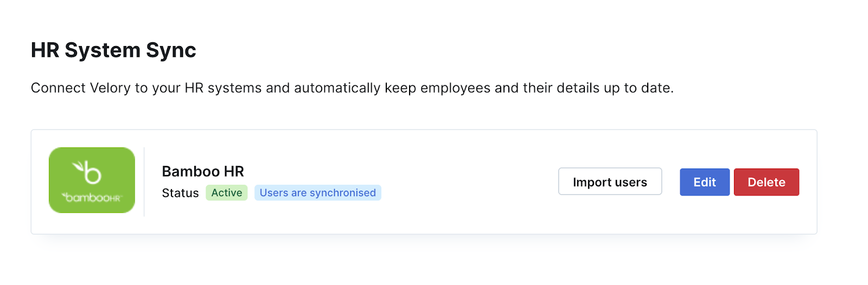Click 'HR systems' phrase in description

[x=223, y=88]
